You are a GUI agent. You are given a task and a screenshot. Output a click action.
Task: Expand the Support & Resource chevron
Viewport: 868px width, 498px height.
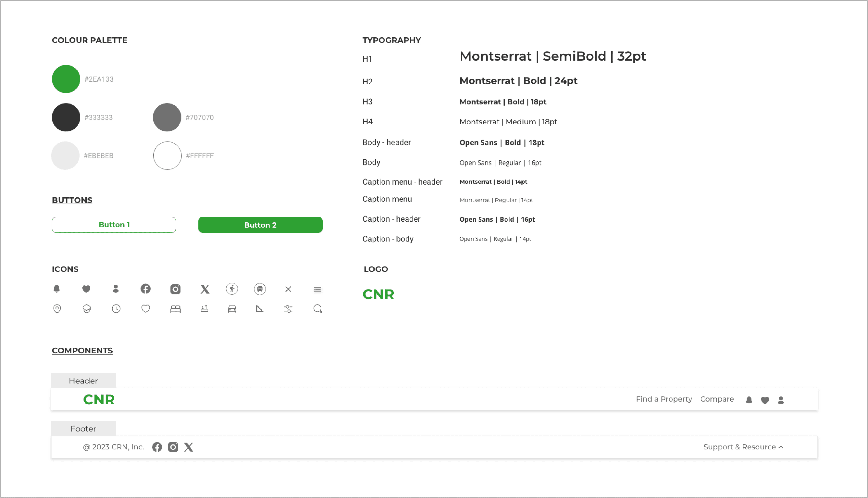click(x=781, y=447)
